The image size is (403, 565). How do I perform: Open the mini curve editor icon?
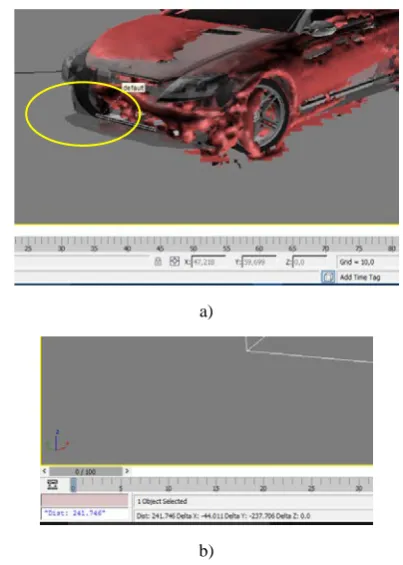pyautogui.click(x=53, y=484)
